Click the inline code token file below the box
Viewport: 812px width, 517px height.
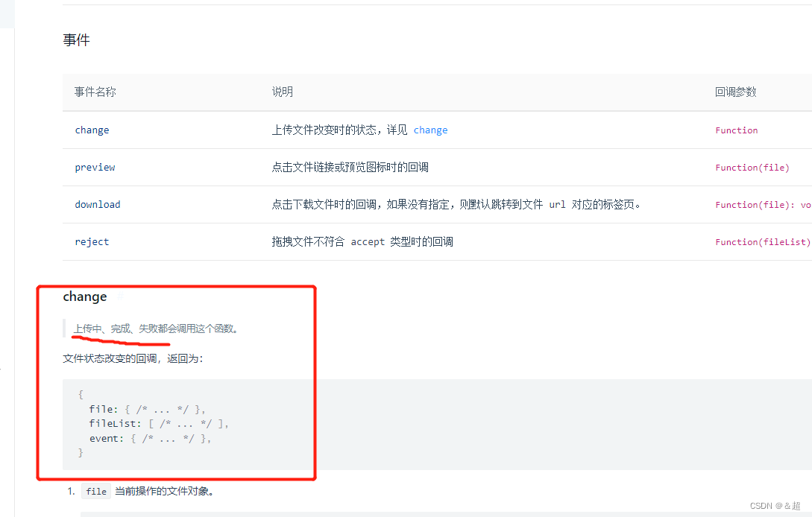coord(95,491)
